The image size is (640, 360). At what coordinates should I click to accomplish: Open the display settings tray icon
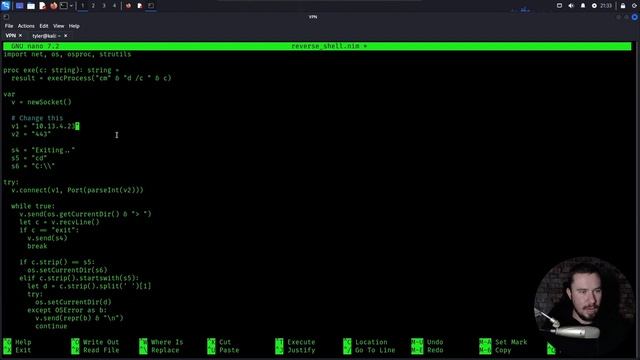coord(560,6)
